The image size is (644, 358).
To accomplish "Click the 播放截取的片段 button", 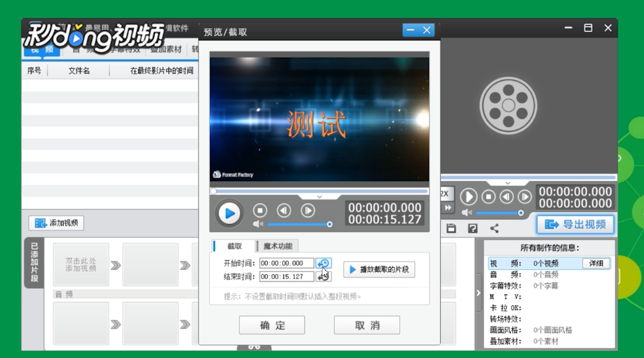I will tap(379, 270).
